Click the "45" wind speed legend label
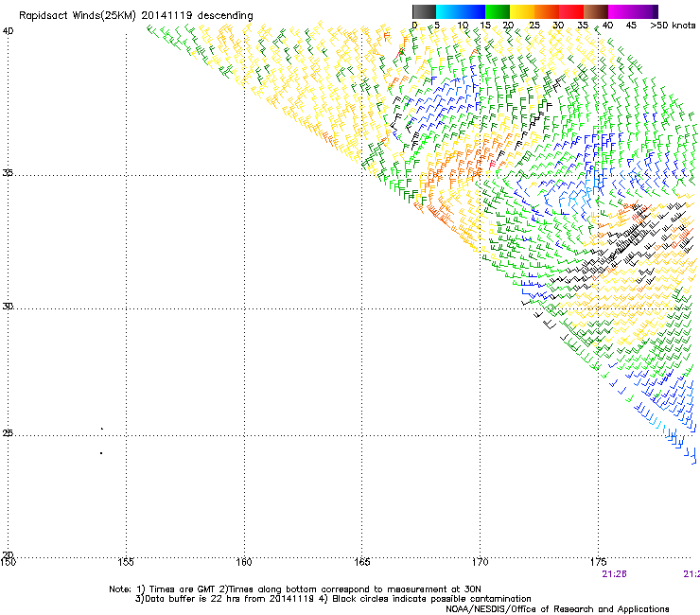 (x=631, y=26)
